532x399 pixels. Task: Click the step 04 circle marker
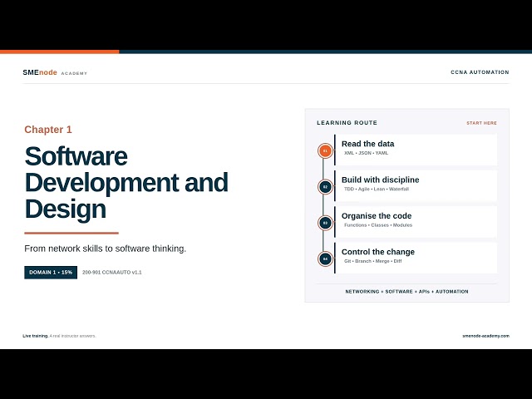(x=325, y=259)
